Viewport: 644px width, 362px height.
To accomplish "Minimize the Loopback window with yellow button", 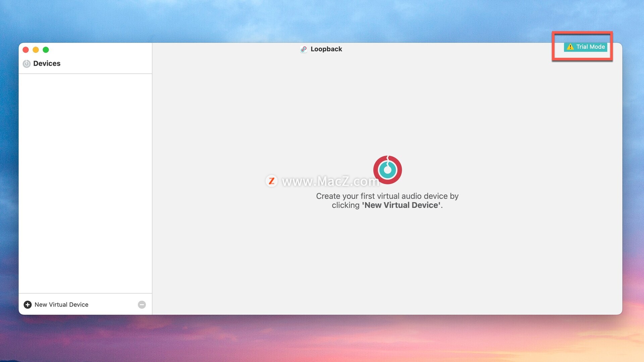I will [x=36, y=50].
